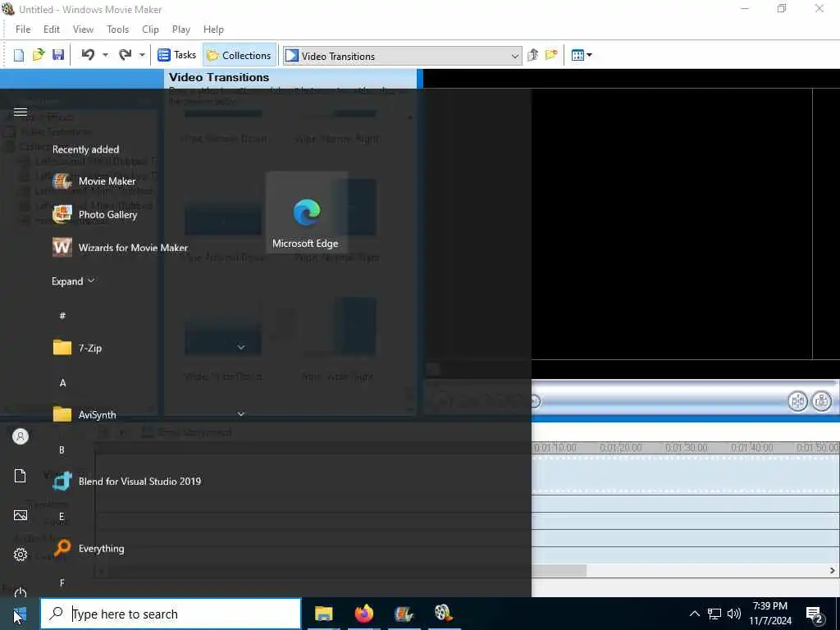
Task: Open Documents from the Start menu sidebar
Action: 21,476
